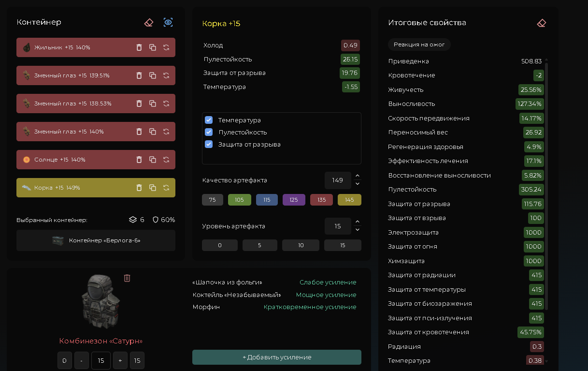This screenshot has height=371, width=588.
Task: Click the Морфин boost entry
Action: click(274, 307)
